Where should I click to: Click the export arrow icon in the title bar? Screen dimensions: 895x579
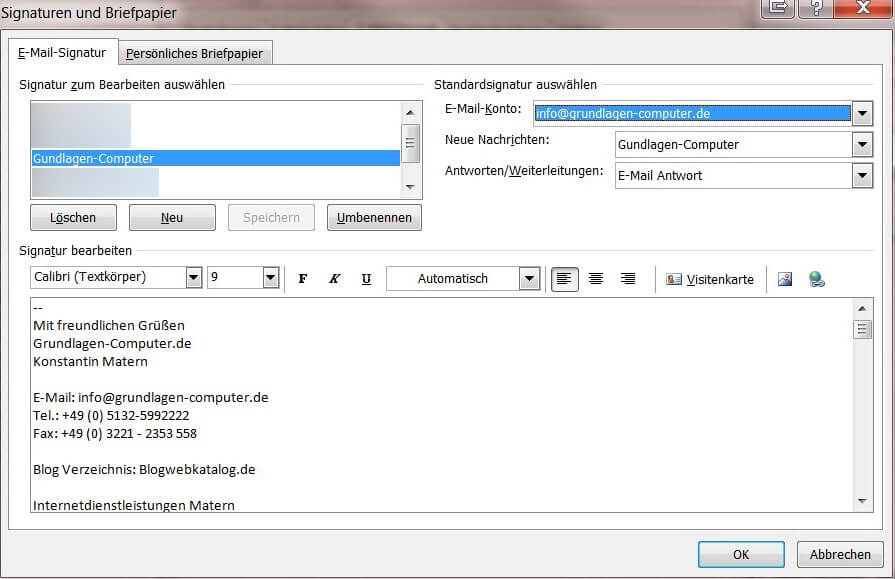click(x=779, y=9)
